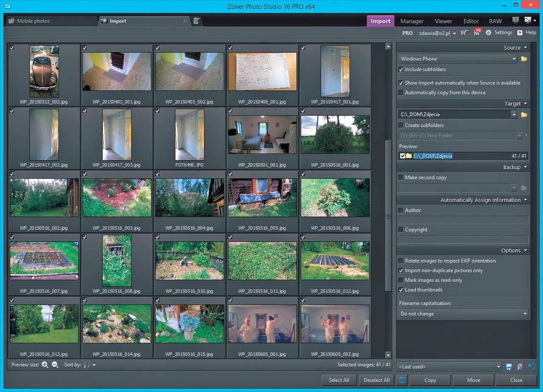
Task: Click the thumbnail grid vertical scrollbar handle
Action: click(388, 216)
